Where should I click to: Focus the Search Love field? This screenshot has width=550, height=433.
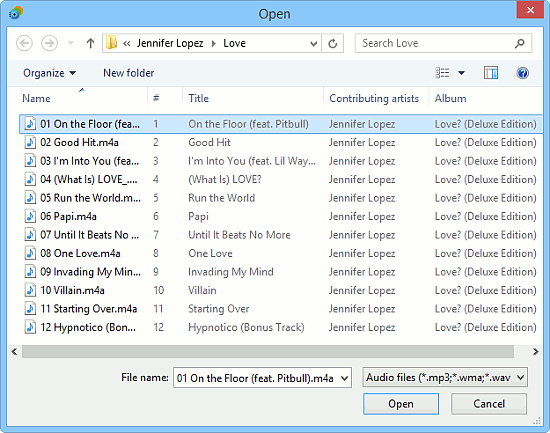coord(443,43)
